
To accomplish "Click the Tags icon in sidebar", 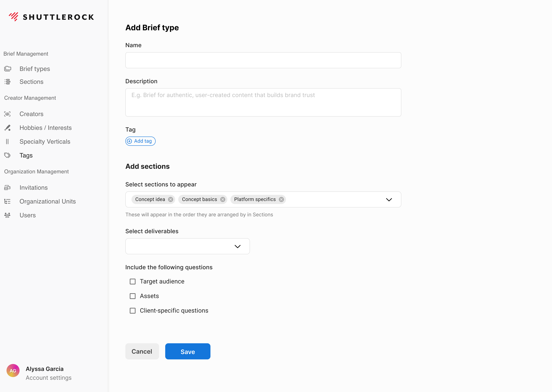I will (7, 155).
